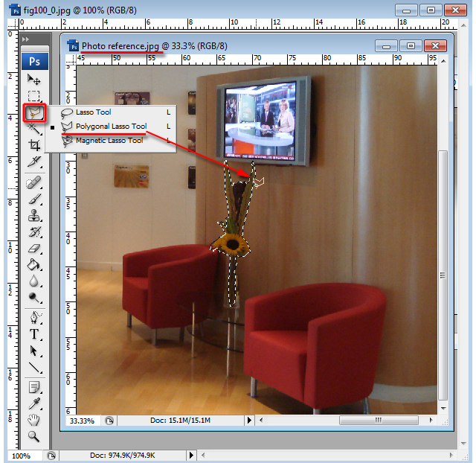Select the Move tool
476x463 pixels.
pos(34,80)
